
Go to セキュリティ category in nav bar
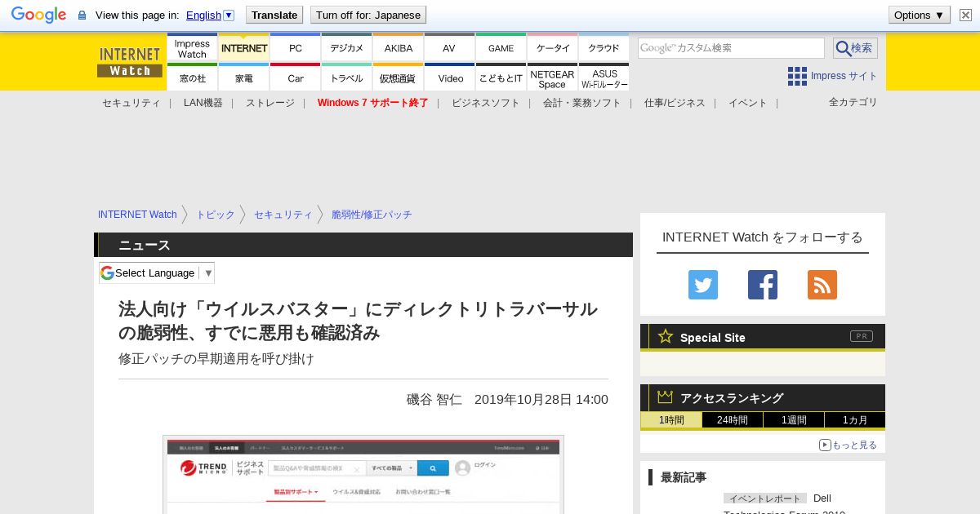pyautogui.click(x=131, y=103)
